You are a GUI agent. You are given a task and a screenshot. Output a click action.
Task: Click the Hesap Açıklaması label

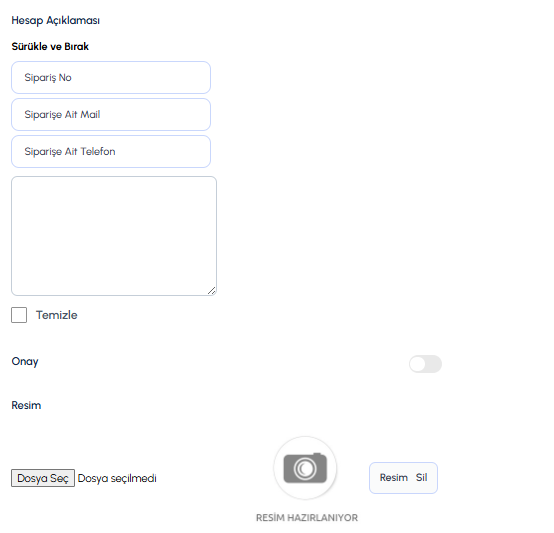pyautogui.click(x=55, y=20)
